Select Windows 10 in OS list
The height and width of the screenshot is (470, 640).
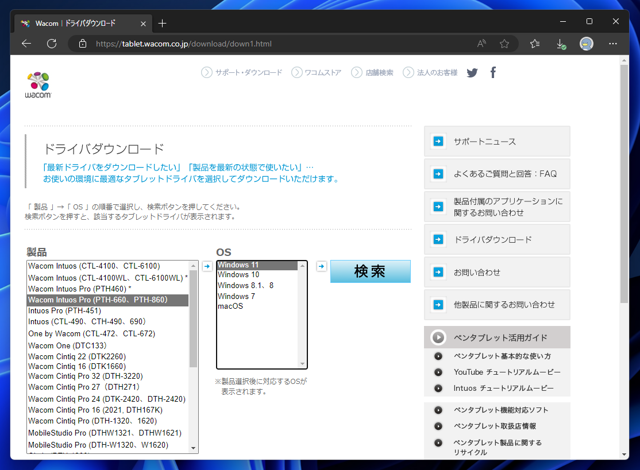point(257,275)
